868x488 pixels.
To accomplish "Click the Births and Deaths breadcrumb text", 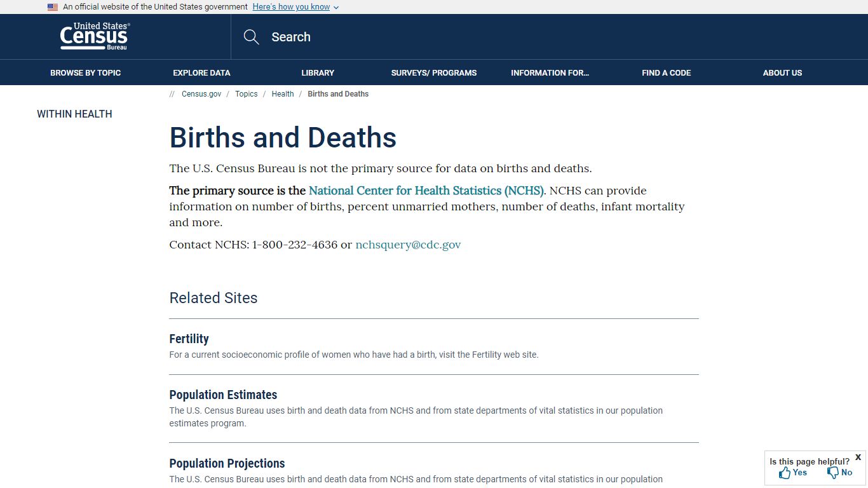I will [338, 94].
